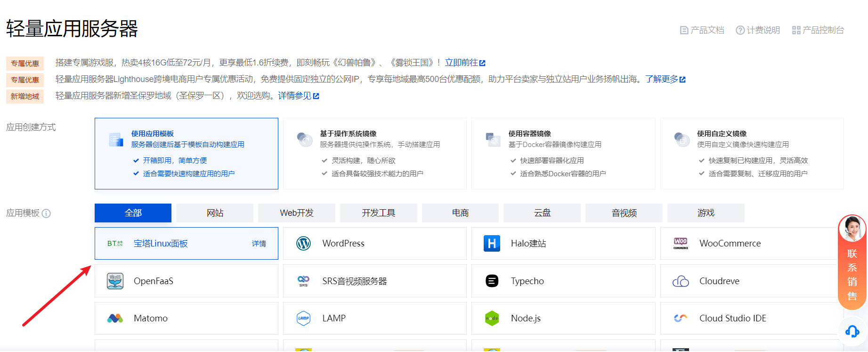
Task: Pick the Halo建站 template card
Action: pyautogui.click(x=563, y=244)
